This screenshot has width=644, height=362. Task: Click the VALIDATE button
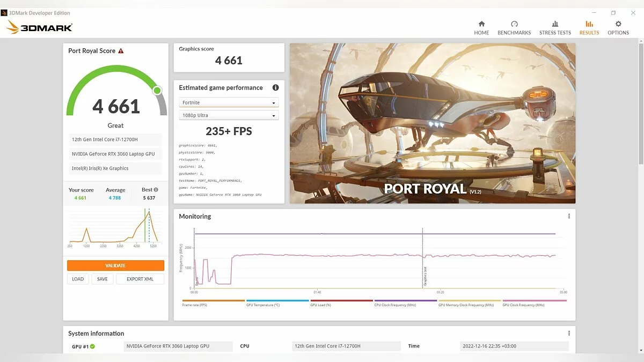(115, 265)
